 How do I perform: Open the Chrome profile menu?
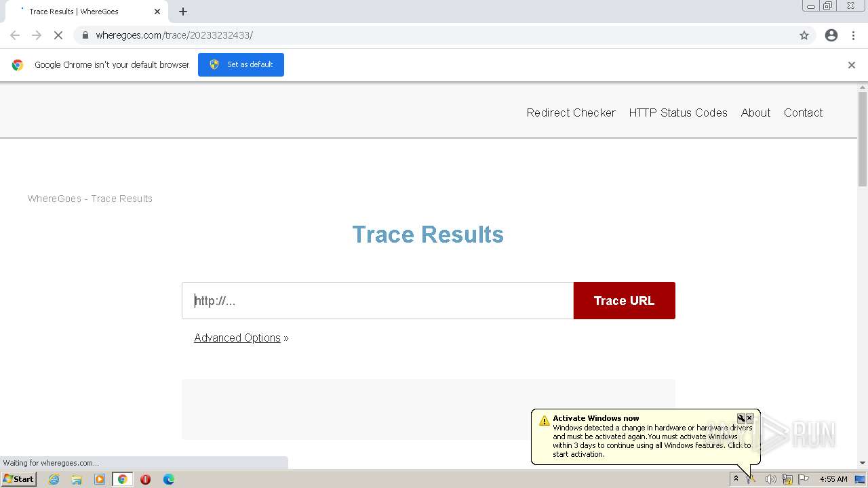(831, 35)
